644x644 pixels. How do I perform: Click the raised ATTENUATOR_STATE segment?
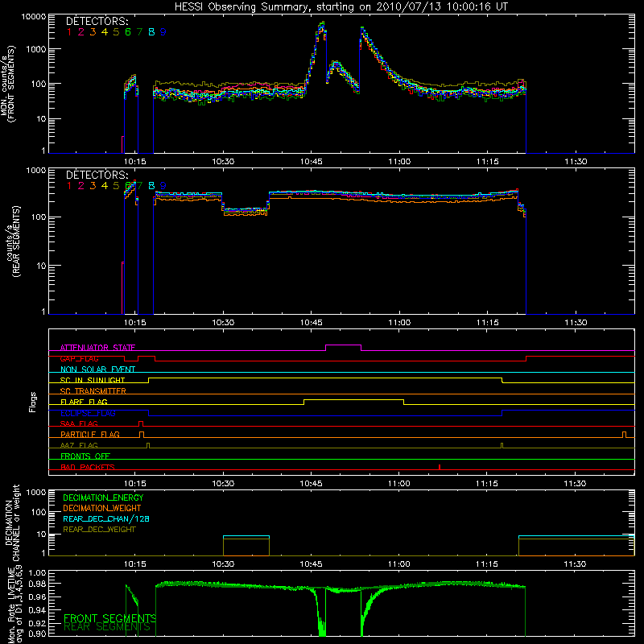344,345
